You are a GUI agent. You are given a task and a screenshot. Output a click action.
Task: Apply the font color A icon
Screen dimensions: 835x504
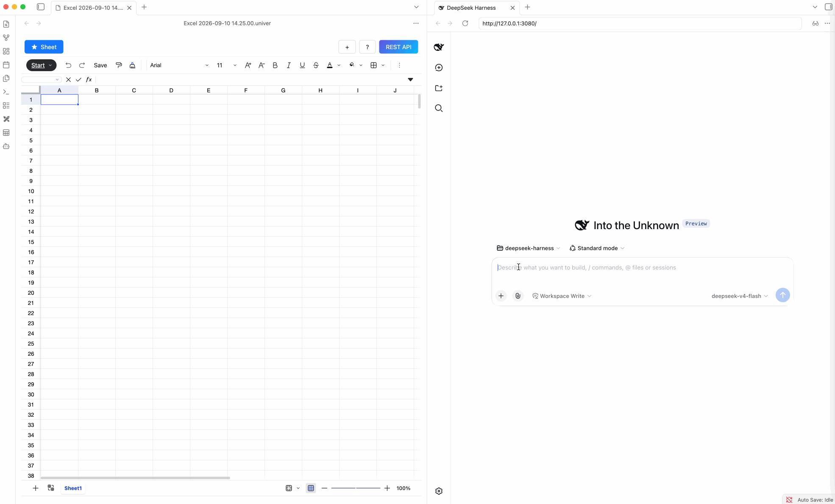tap(330, 65)
